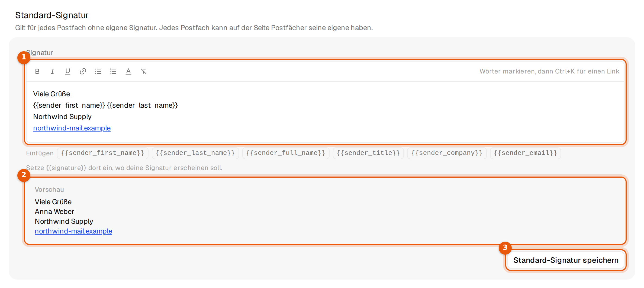Insert the {{sender_first_name}} placeholder chip
Image resolution: width=644 pixels, height=288 pixels.
coord(103,153)
